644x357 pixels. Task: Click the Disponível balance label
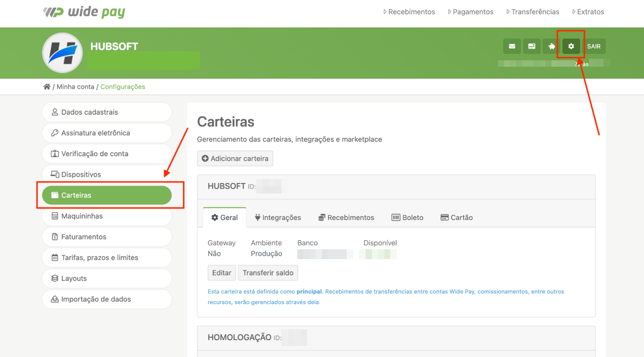coord(380,243)
